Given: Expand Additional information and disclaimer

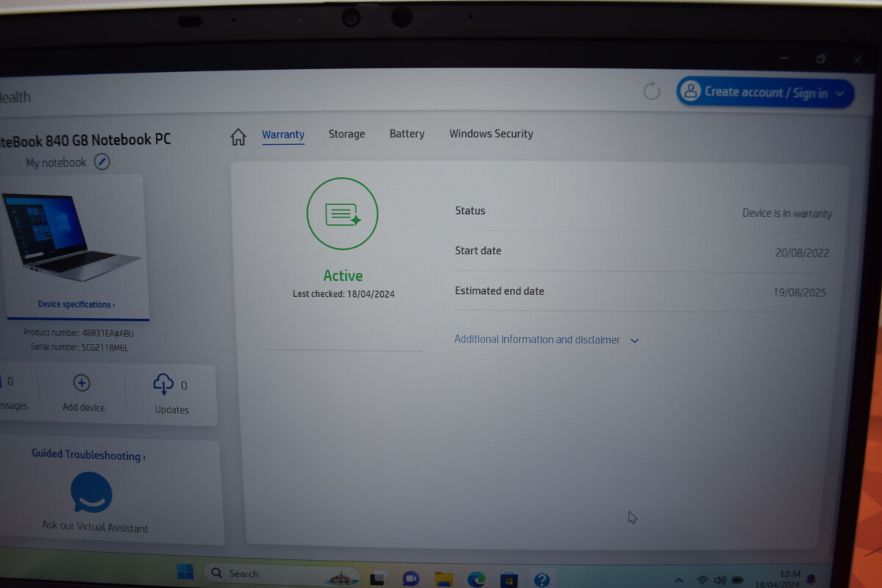Looking at the screenshot, I should point(547,340).
